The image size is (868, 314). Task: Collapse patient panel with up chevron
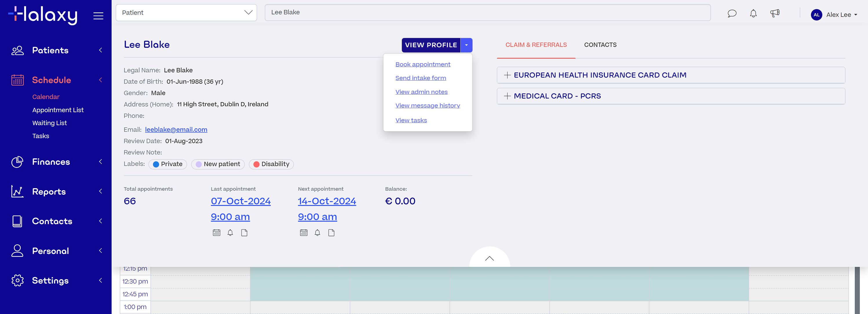(490, 258)
